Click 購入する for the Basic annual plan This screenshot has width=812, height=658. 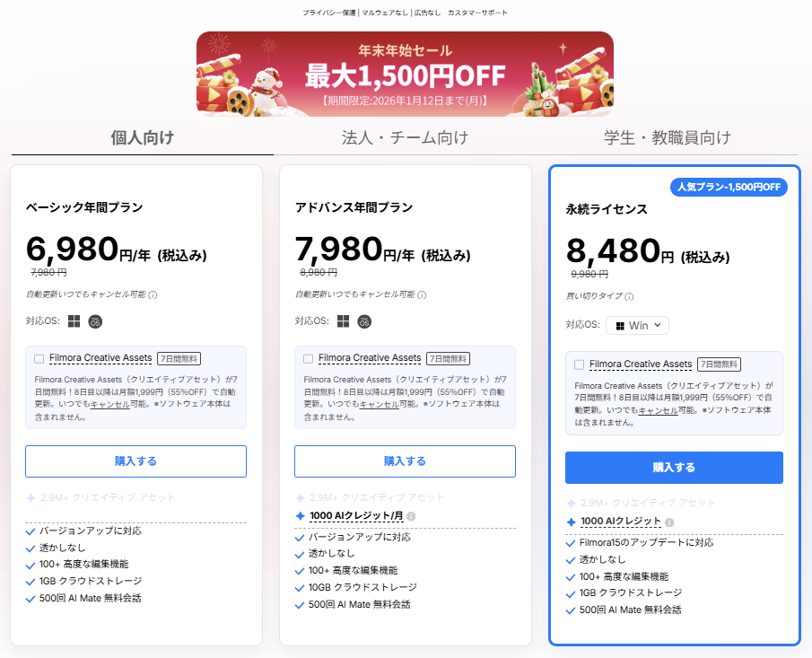point(135,461)
